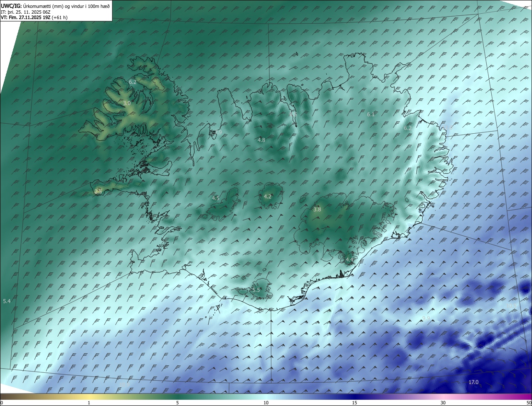Image resolution: width=532 pixels, height=406 pixels.
Task: Click the 6.2 value over the Westfjords
Action: (133, 82)
